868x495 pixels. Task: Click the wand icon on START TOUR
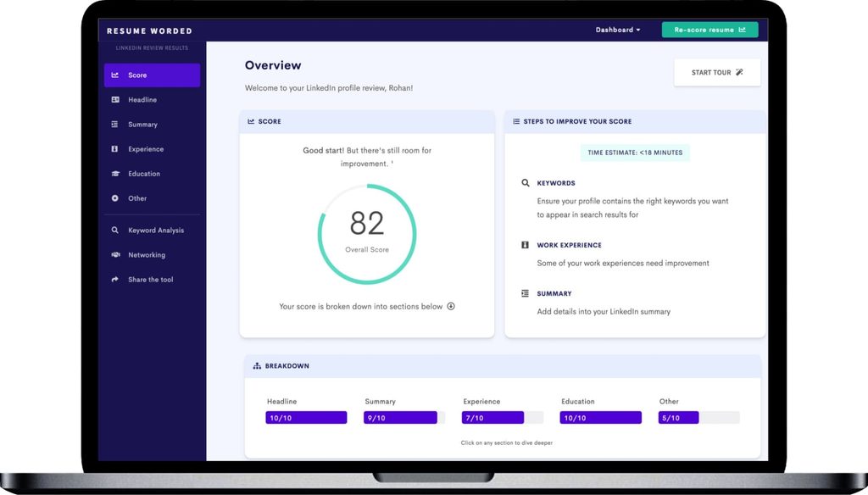tap(739, 73)
